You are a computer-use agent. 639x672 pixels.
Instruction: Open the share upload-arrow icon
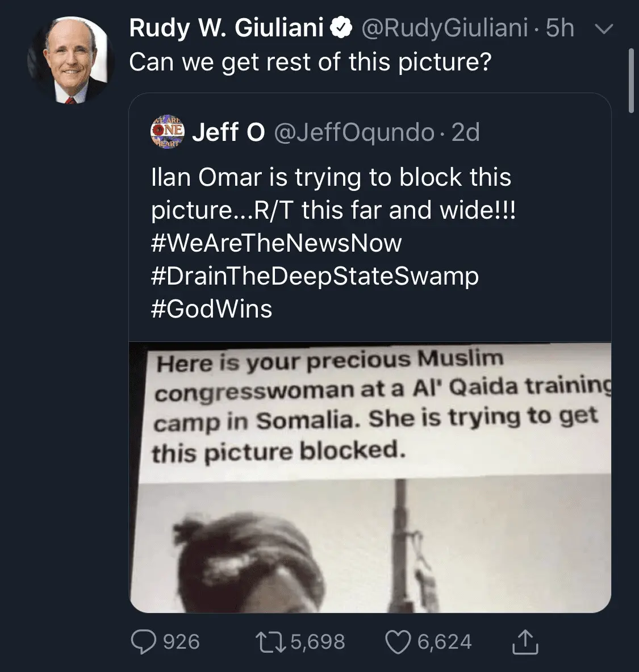pyautogui.click(x=525, y=641)
